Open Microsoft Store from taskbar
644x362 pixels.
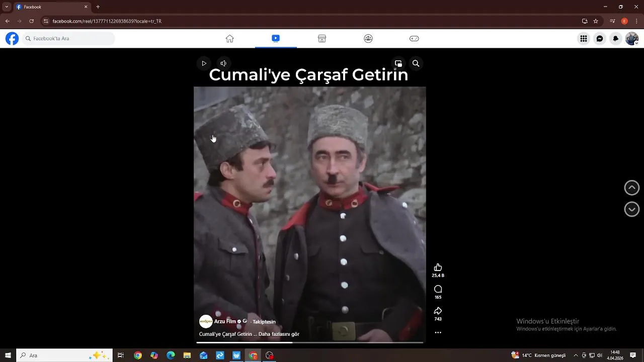[x=236, y=355]
